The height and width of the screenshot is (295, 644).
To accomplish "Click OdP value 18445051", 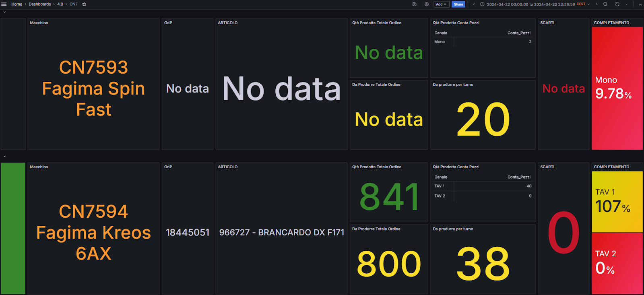I will (x=188, y=232).
